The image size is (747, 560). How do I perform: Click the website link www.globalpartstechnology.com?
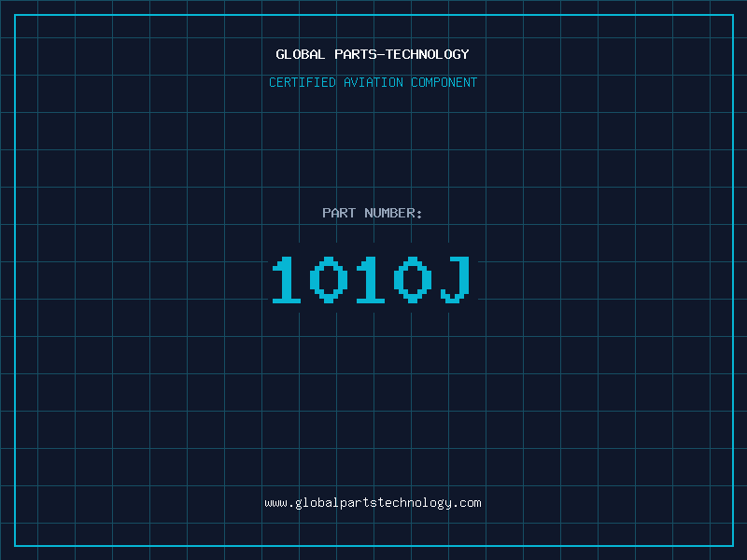point(373,503)
